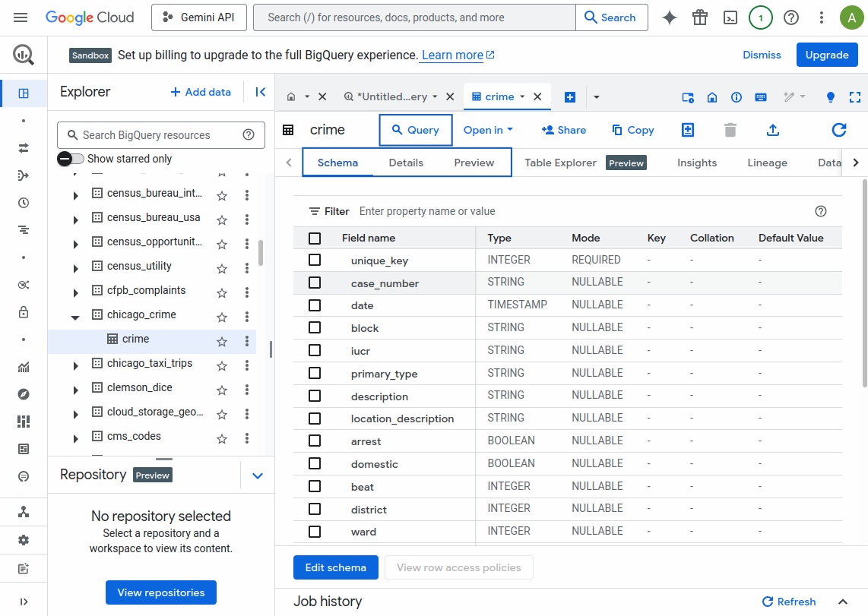Toggle Show starred only switch
The image size is (868, 616).
click(x=71, y=159)
